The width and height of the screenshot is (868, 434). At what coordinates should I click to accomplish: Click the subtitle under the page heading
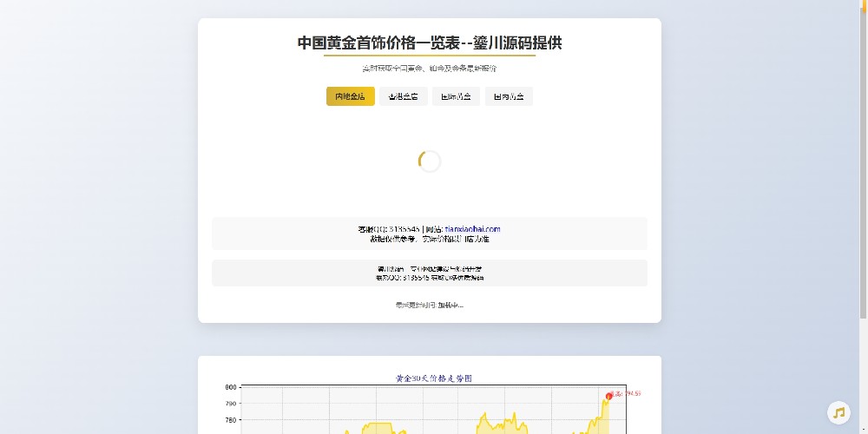[x=430, y=69]
